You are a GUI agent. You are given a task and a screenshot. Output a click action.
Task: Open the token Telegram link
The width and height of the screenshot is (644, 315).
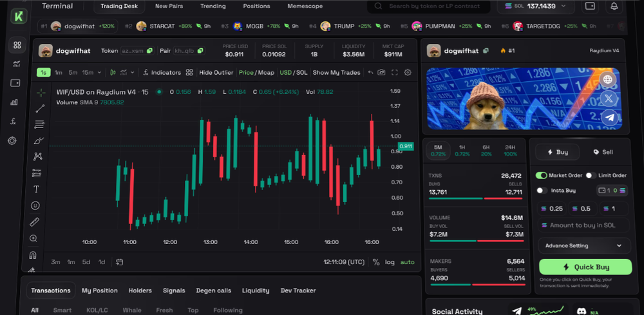[610, 118]
